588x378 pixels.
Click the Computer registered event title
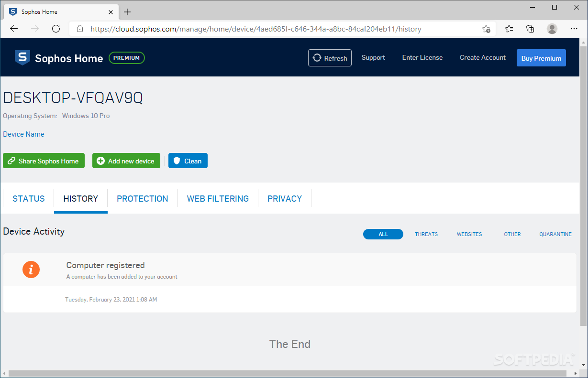pos(105,265)
